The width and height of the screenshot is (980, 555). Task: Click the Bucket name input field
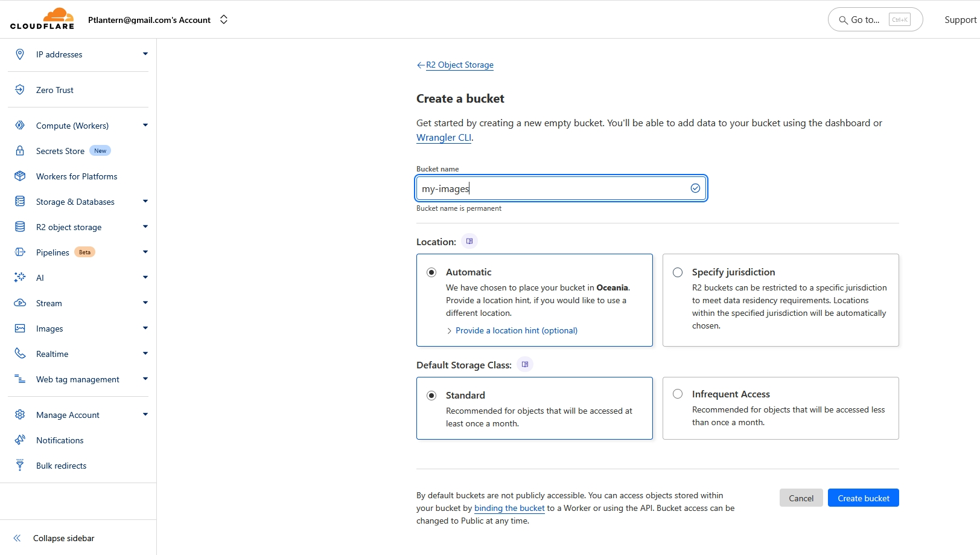(552, 188)
